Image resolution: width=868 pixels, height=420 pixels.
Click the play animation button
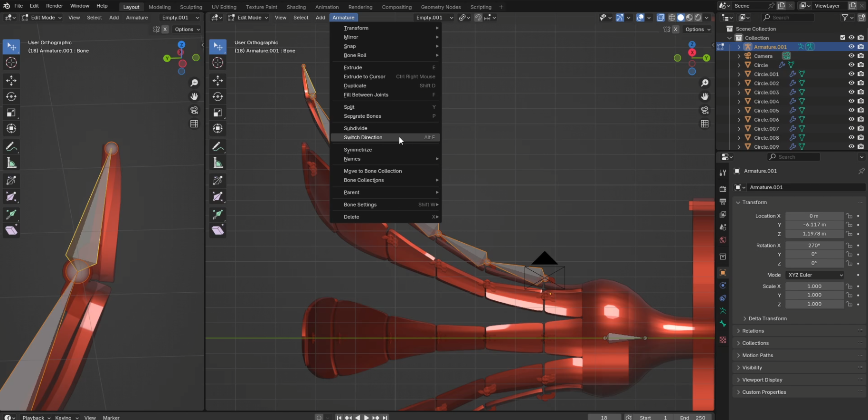[x=366, y=418]
